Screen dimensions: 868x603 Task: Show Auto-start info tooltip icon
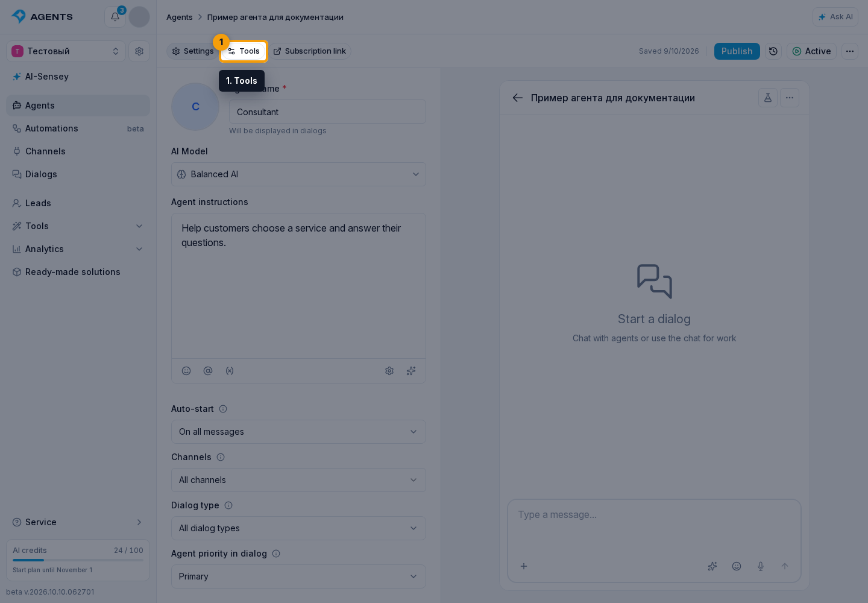pos(223,409)
